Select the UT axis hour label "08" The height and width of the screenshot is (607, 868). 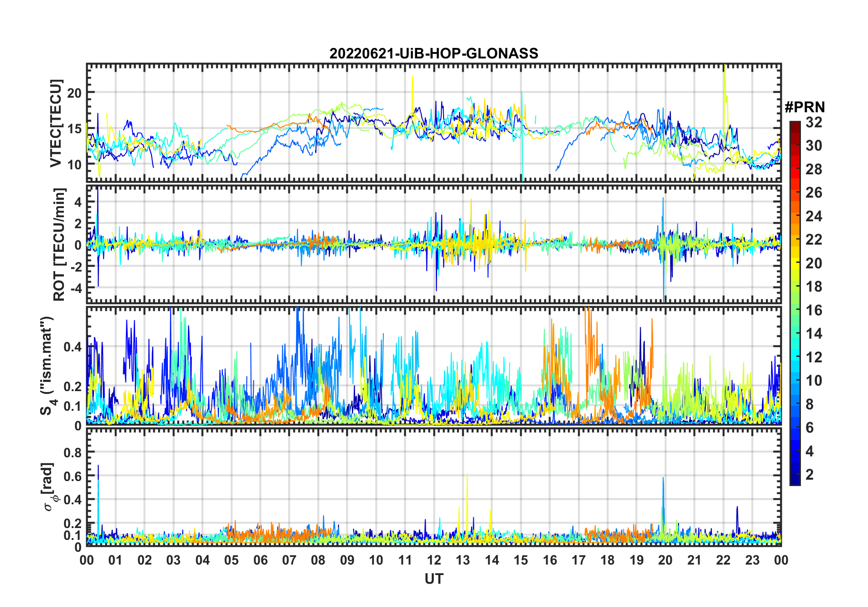pos(318,560)
